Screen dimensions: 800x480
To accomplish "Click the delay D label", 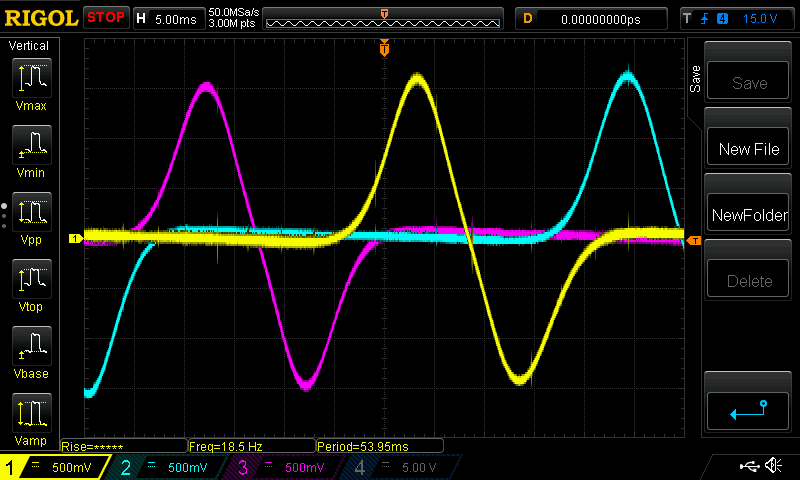I will (528, 19).
